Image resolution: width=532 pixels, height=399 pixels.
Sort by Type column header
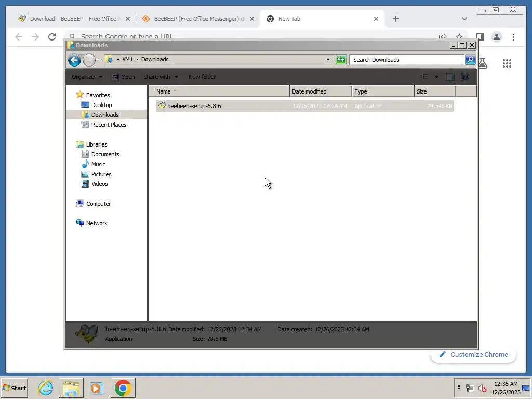[x=383, y=91]
